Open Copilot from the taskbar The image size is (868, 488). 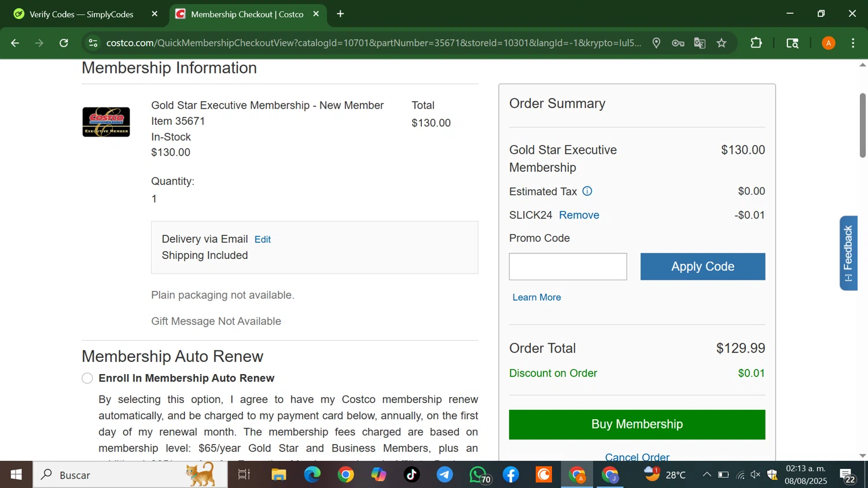pyautogui.click(x=379, y=475)
